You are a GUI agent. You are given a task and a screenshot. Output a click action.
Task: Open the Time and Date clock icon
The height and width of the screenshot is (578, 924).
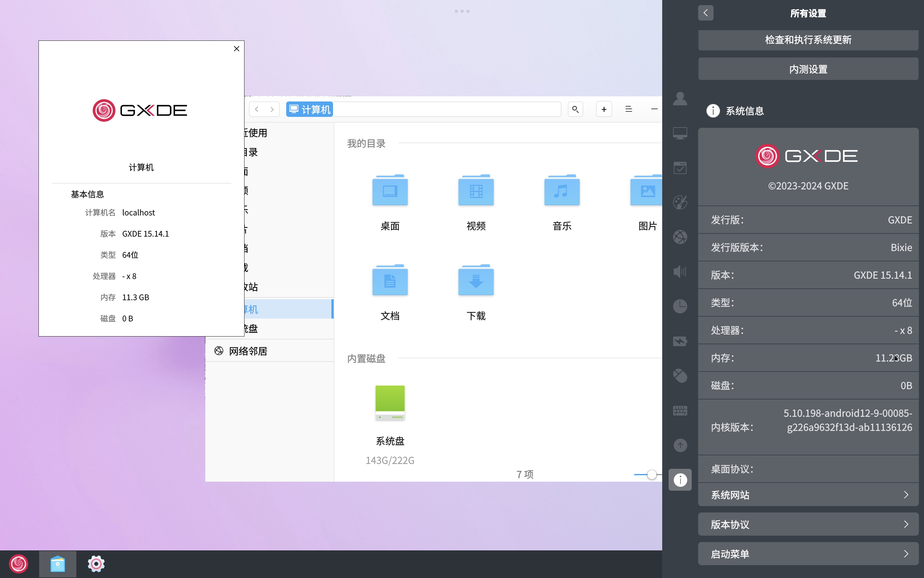(x=680, y=306)
